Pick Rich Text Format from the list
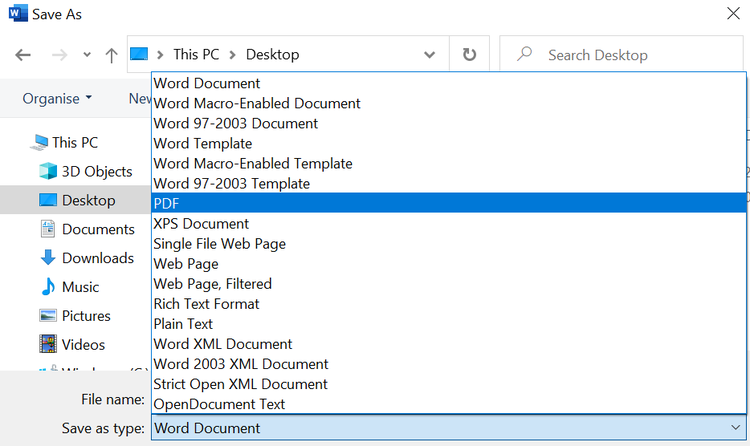 point(206,304)
